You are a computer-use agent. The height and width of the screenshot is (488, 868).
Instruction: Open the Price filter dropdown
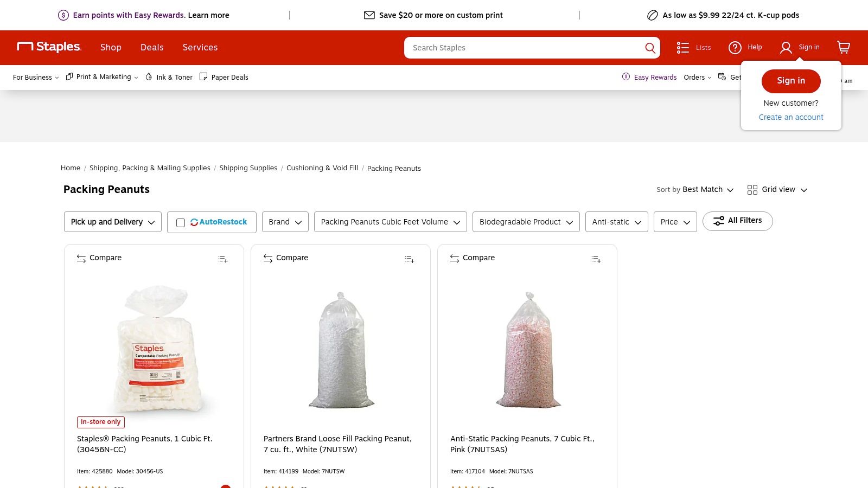pos(675,222)
